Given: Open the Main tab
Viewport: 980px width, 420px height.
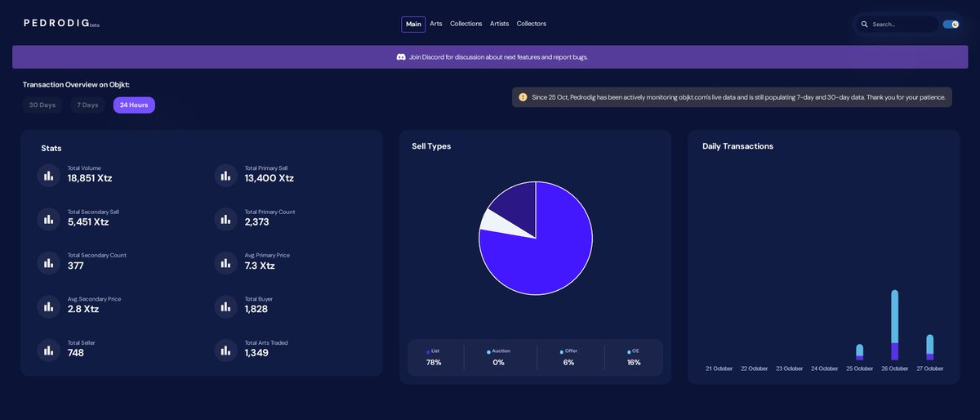Looking at the screenshot, I should [x=413, y=25].
